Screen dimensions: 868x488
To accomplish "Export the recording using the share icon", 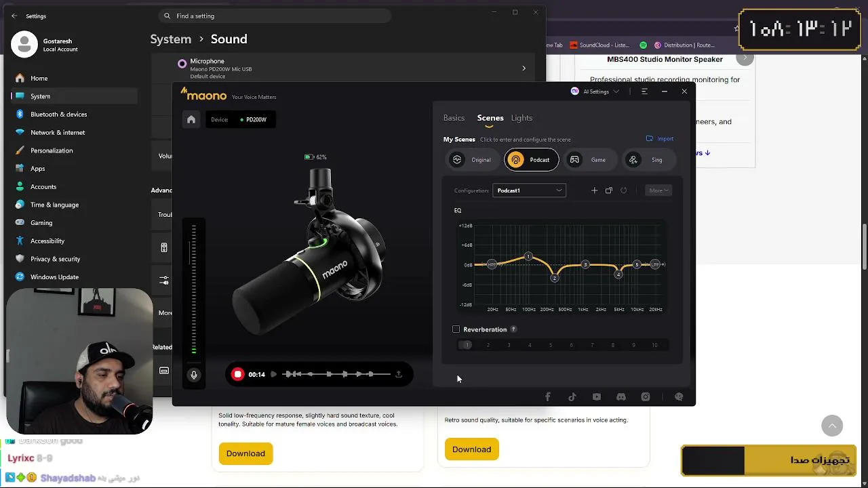I will pyautogui.click(x=399, y=374).
